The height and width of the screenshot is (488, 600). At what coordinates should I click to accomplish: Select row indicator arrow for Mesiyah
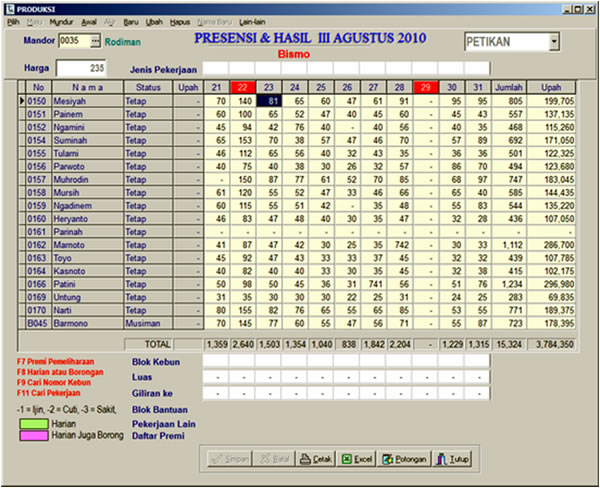coord(23,101)
